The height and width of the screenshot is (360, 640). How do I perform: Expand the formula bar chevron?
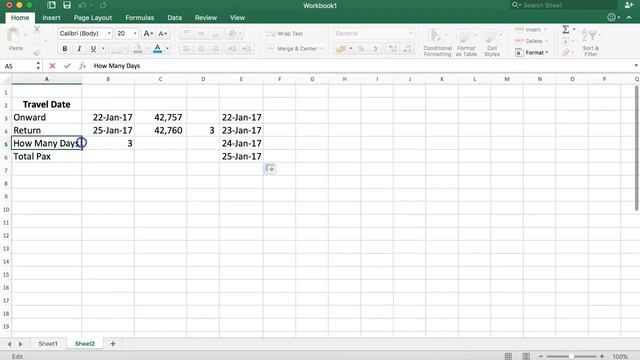coord(636,66)
